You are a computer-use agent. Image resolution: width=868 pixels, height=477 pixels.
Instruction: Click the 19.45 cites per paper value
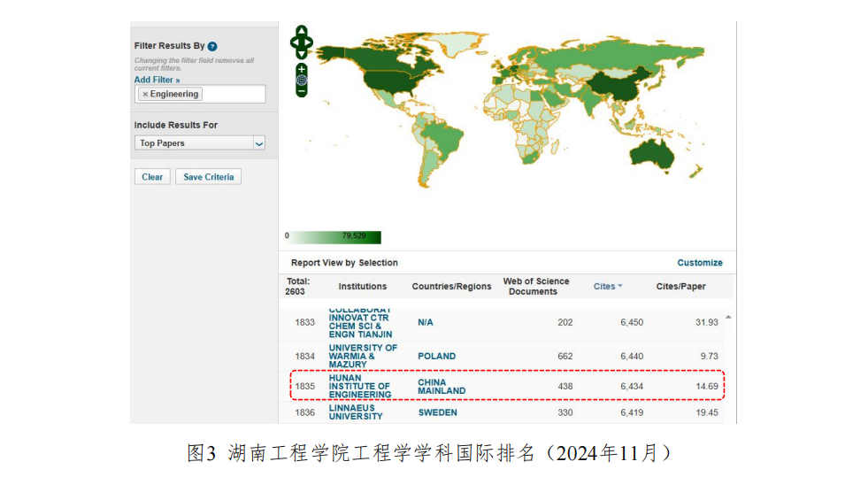click(x=707, y=412)
